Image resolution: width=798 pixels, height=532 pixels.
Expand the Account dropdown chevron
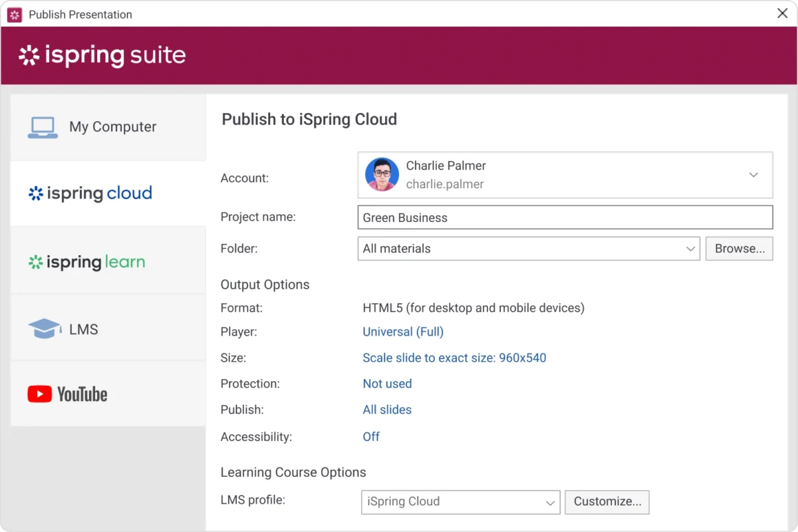coord(753,175)
